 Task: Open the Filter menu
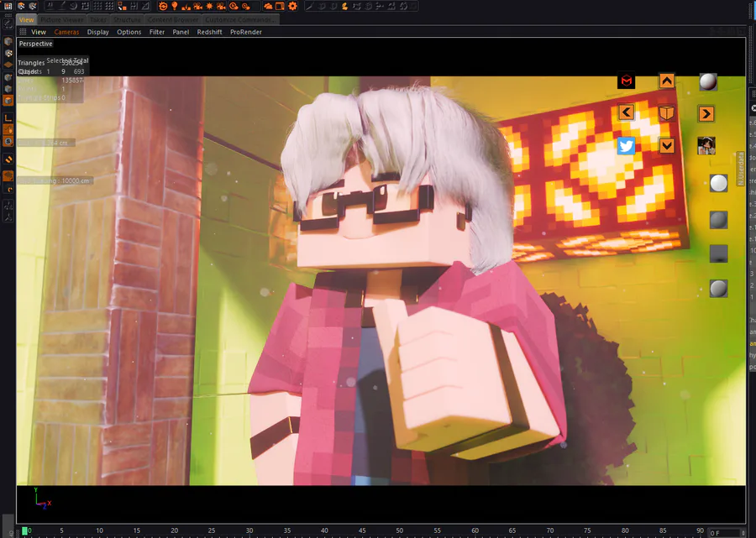[x=157, y=32]
